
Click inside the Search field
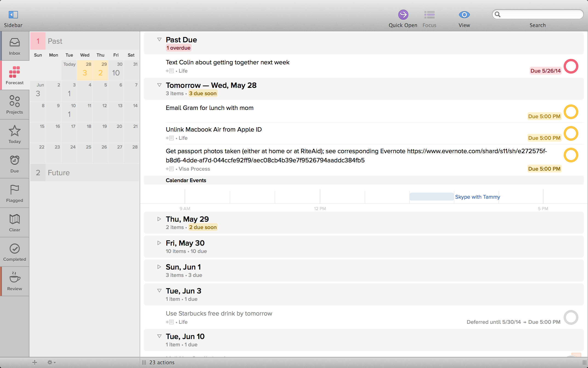tap(538, 14)
